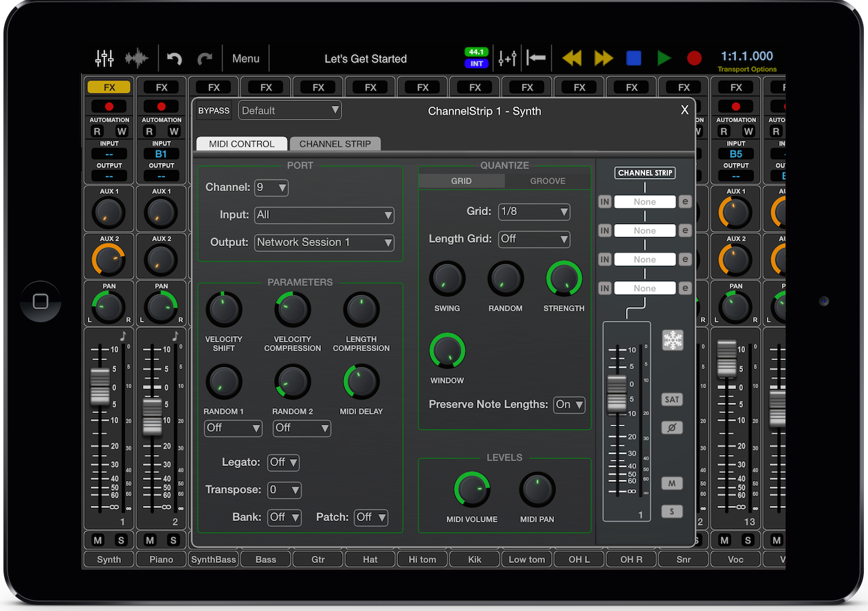Toggle the SAT saturation button
This screenshot has height=611, width=868.
[671, 399]
